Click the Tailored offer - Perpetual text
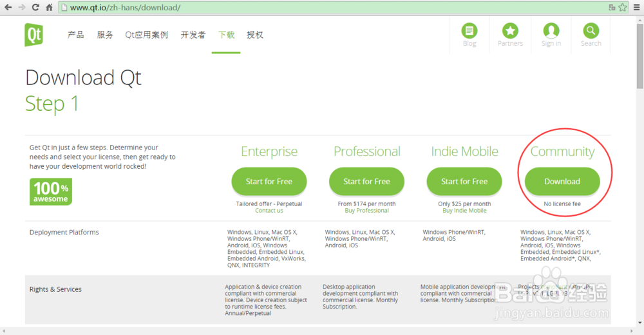 point(269,204)
